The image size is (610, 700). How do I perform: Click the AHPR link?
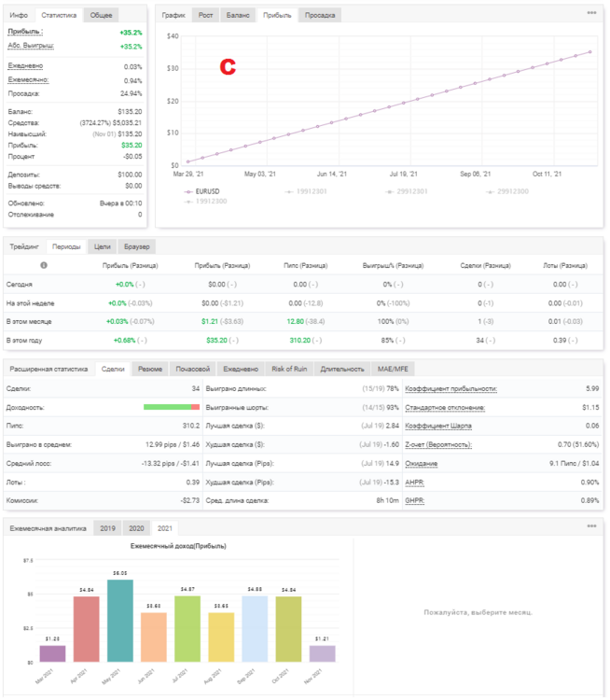(414, 483)
